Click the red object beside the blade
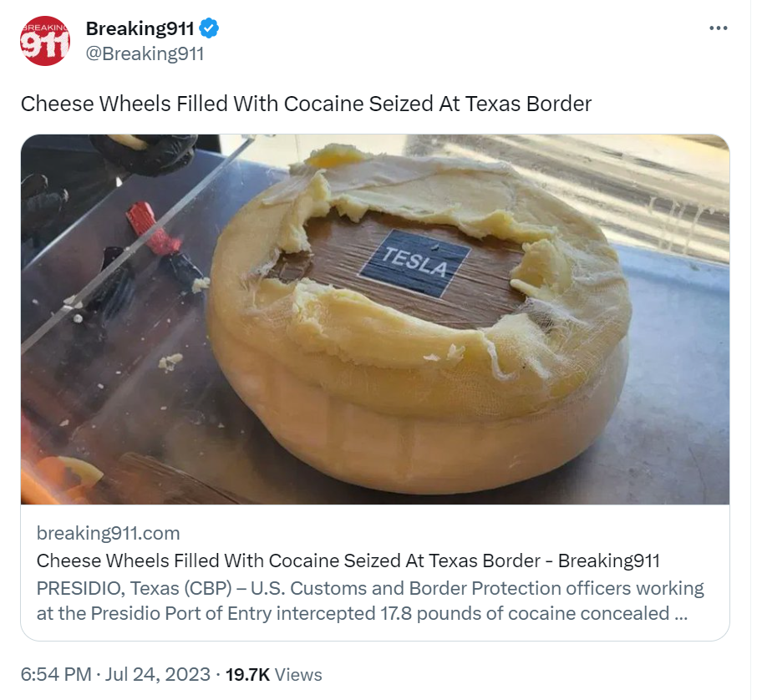757x700 pixels. click(153, 228)
